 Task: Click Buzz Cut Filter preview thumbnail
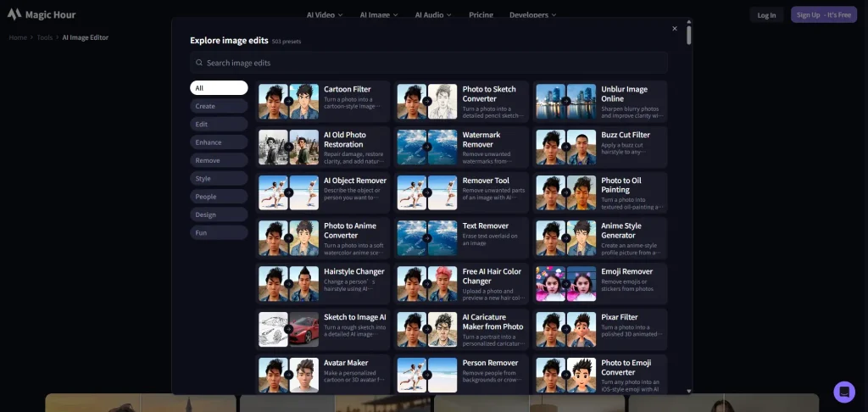565,147
